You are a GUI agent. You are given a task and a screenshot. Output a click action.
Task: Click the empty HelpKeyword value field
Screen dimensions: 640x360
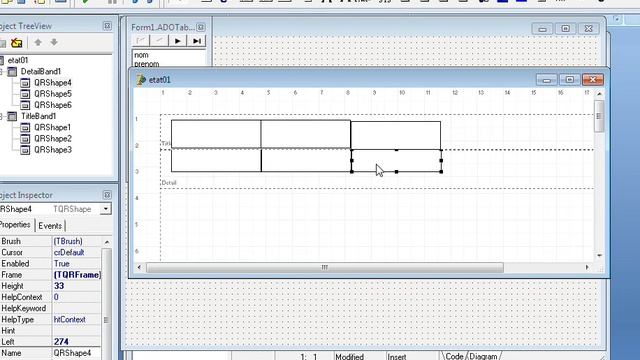77,308
